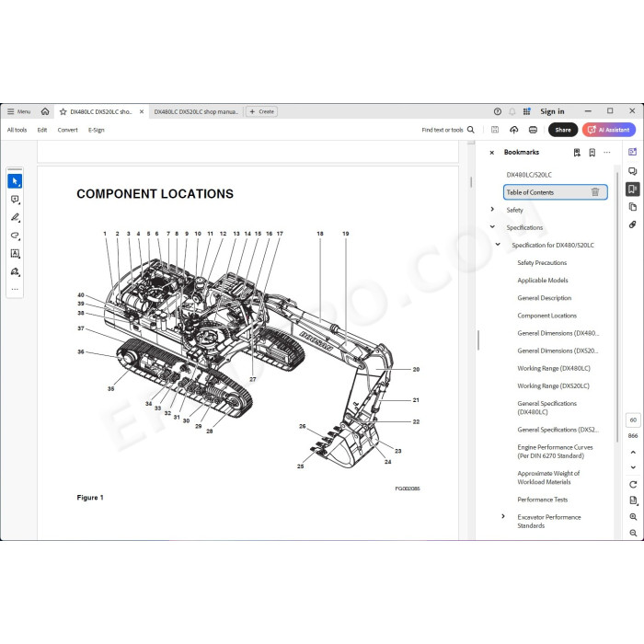Click the current page number box 60

click(633, 420)
